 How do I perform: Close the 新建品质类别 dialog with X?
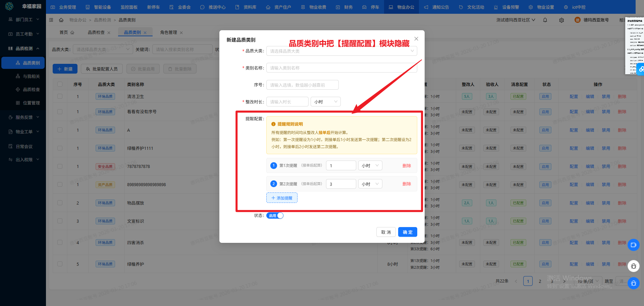click(x=416, y=39)
